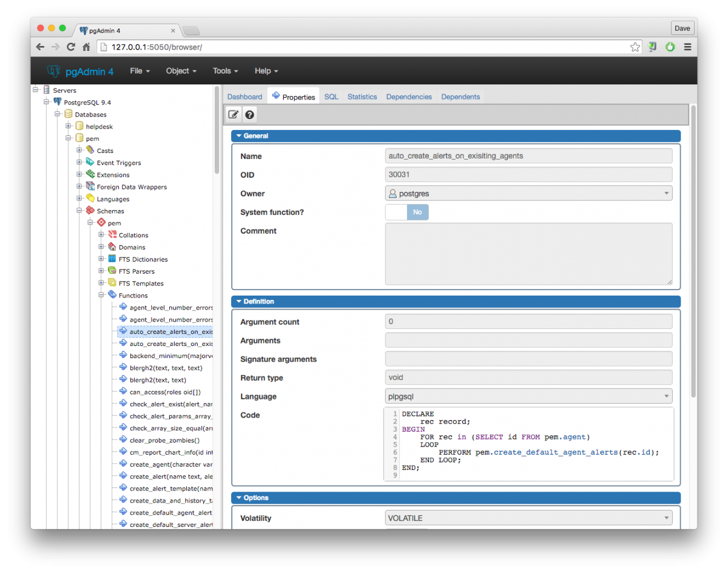
Task: Click the Foreign Data Wrappers icon
Action: tap(90, 186)
